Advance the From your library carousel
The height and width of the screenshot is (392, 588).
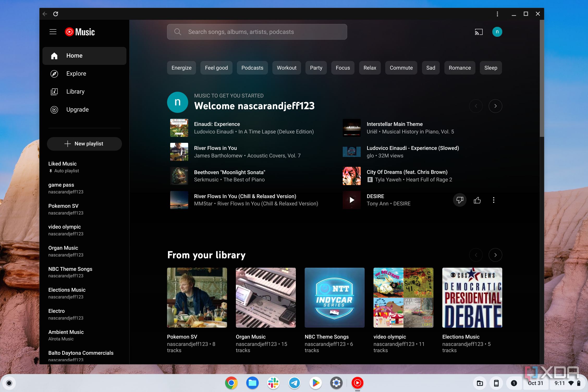coord(495,255)
